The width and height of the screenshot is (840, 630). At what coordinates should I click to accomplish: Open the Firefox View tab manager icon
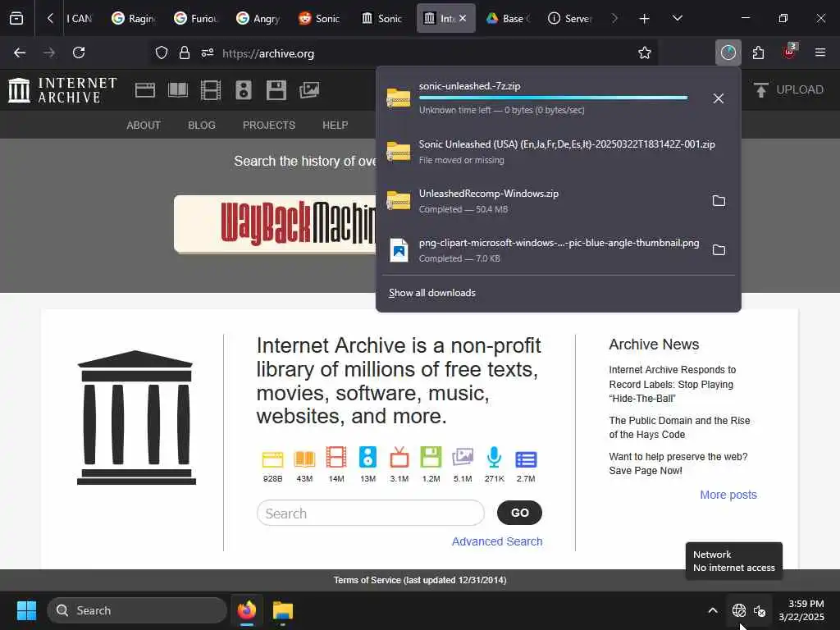point(16,18)
